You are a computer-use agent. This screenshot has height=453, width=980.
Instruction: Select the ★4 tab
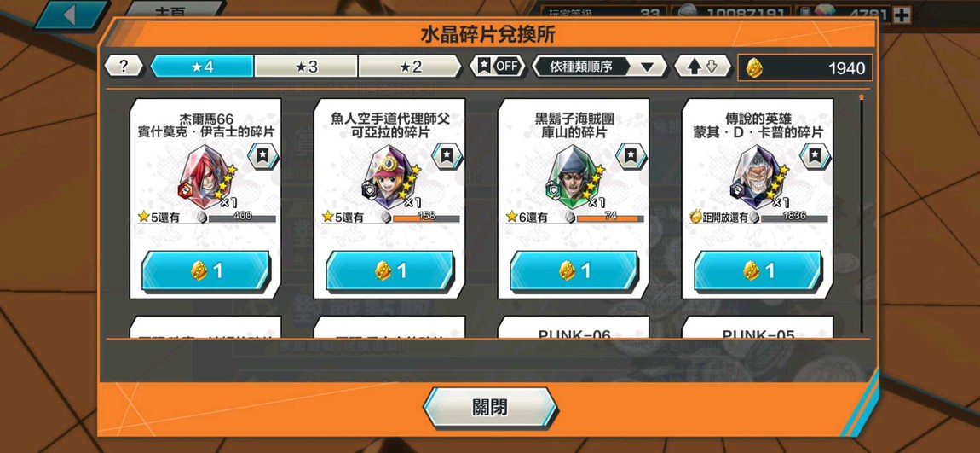click(x=202, y=67)
